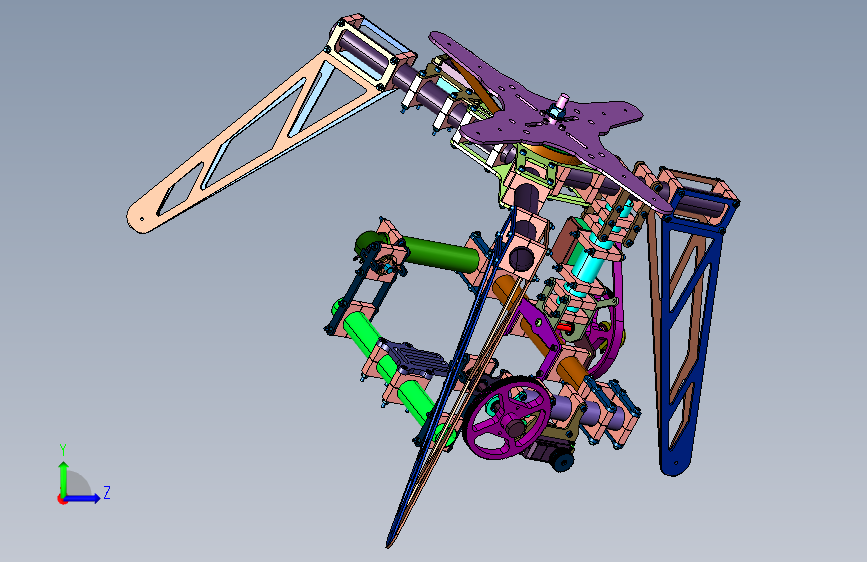Select the small pink pin atop purple plate
The width and height of the screenshot is (867, 562).
[x=563, y=101]
